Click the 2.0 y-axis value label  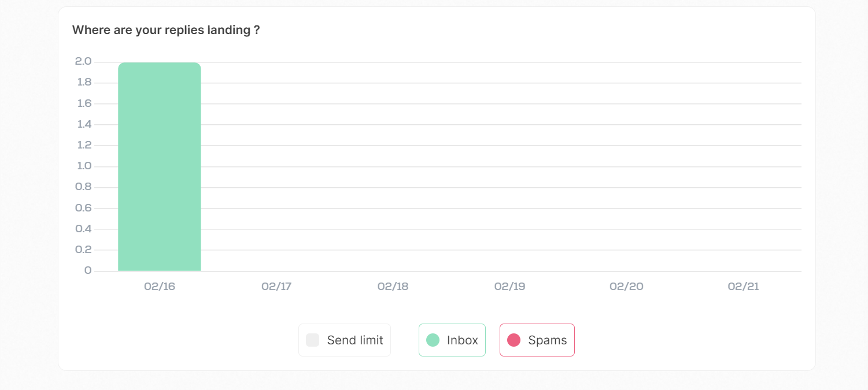point(84,62)
